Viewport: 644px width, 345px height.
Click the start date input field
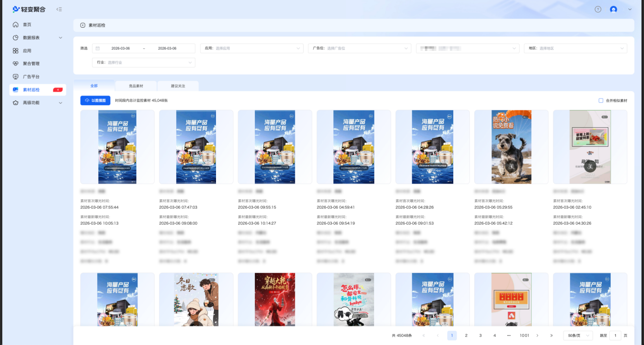click(x=121, y=48)
